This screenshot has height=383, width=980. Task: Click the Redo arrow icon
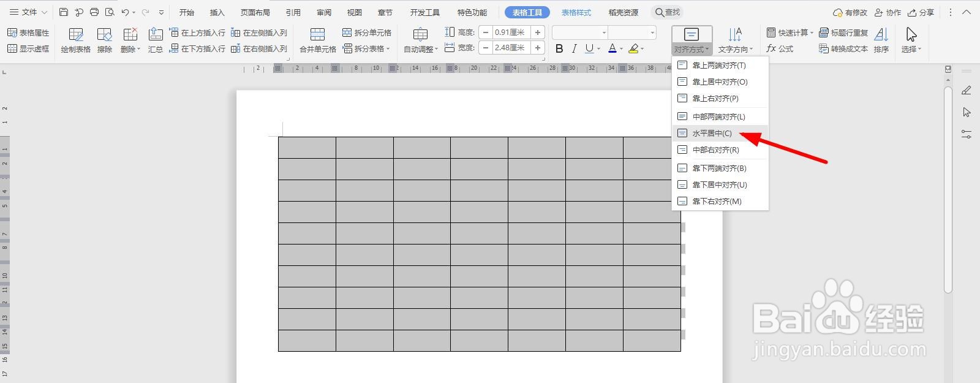145,12
